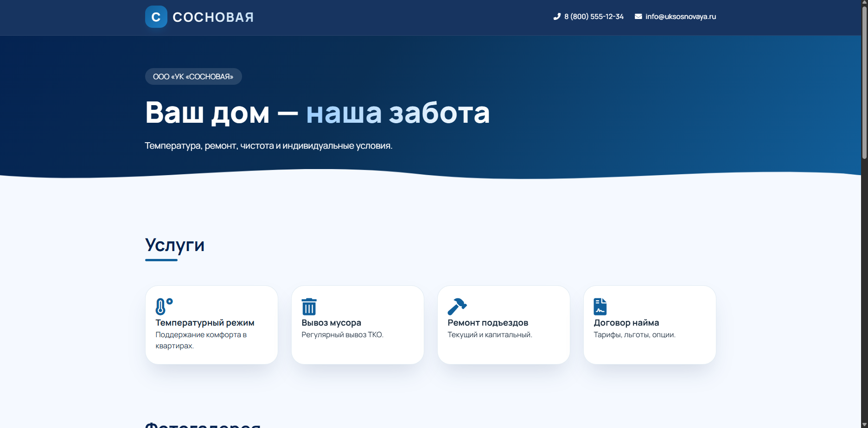The height and width of the screenshot is (428, 868).
Task: Click the thermometer temperature icon
Action: pyautogui.click(x=164, y=306)
